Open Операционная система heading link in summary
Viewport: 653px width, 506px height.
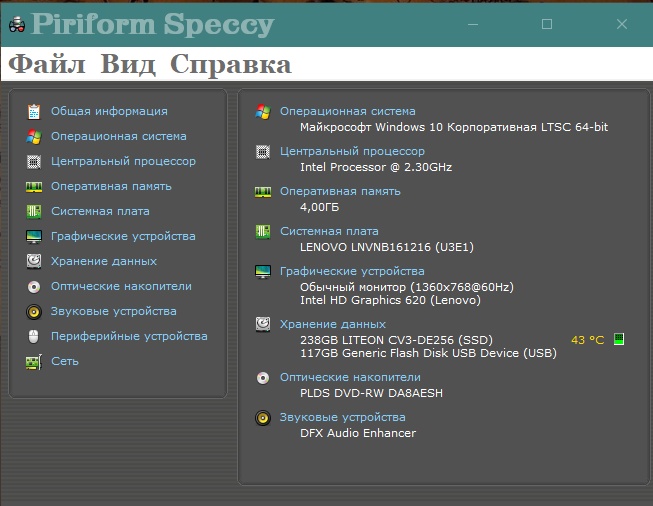coord(348,111)
